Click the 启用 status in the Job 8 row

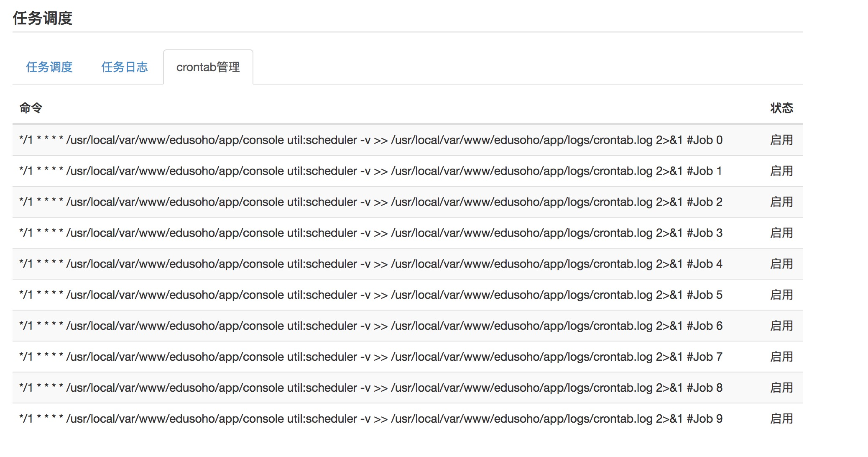781,388
